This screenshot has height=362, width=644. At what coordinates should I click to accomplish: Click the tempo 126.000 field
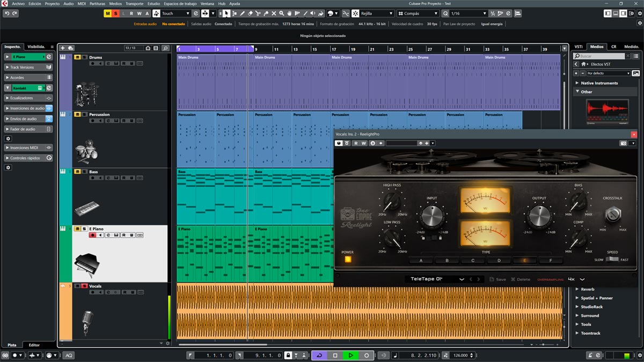[x=461, y=355]
